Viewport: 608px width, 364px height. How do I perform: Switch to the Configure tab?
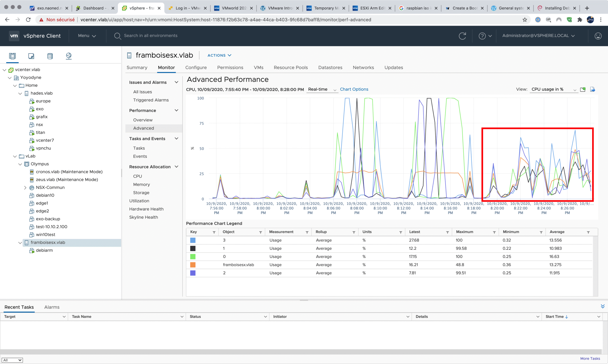(196, 67)
